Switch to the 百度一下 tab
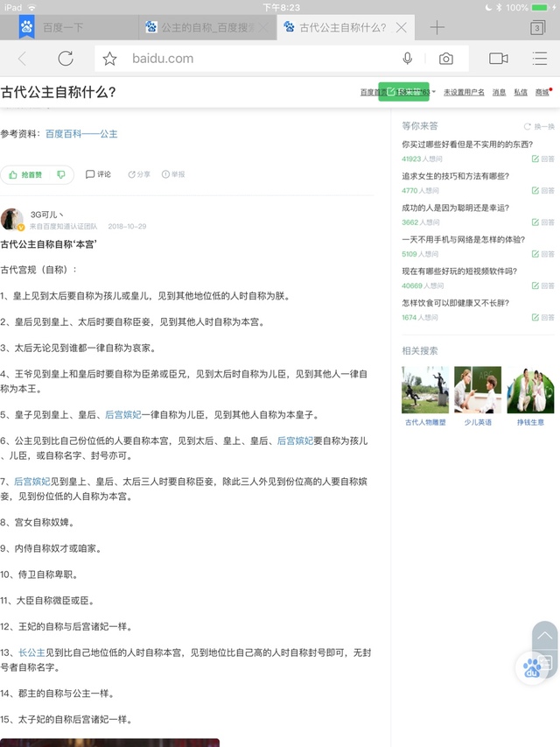The image size is (560, 747). click(x=63, y=27)
